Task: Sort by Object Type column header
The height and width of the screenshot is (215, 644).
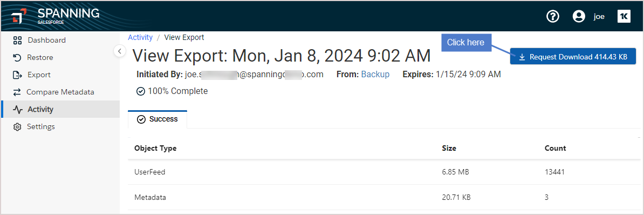Action: tap(155, 148)
